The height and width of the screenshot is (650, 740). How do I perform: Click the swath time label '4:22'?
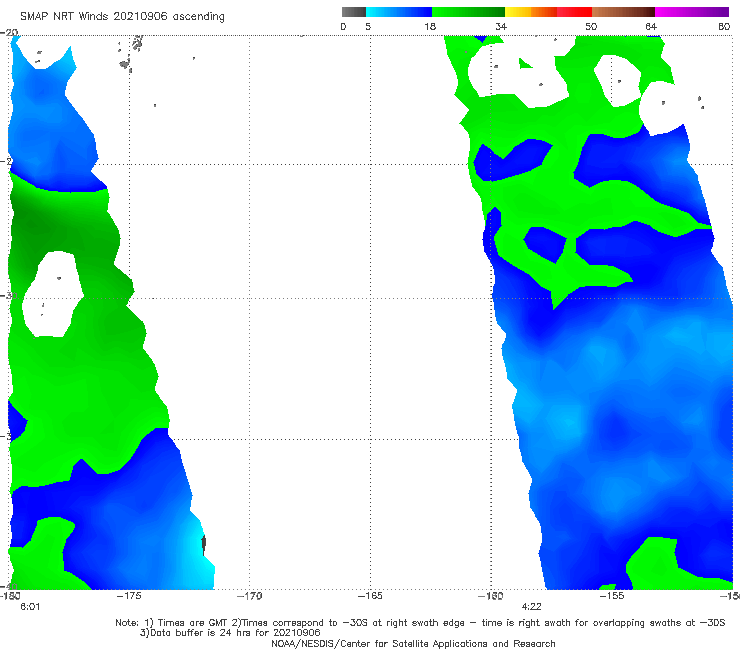click(531, 607)
